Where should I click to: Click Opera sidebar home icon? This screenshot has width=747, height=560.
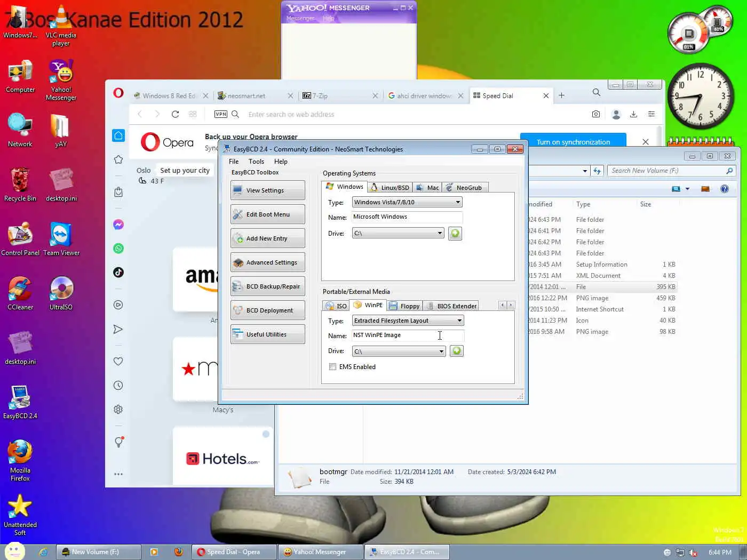coord(118,135)
